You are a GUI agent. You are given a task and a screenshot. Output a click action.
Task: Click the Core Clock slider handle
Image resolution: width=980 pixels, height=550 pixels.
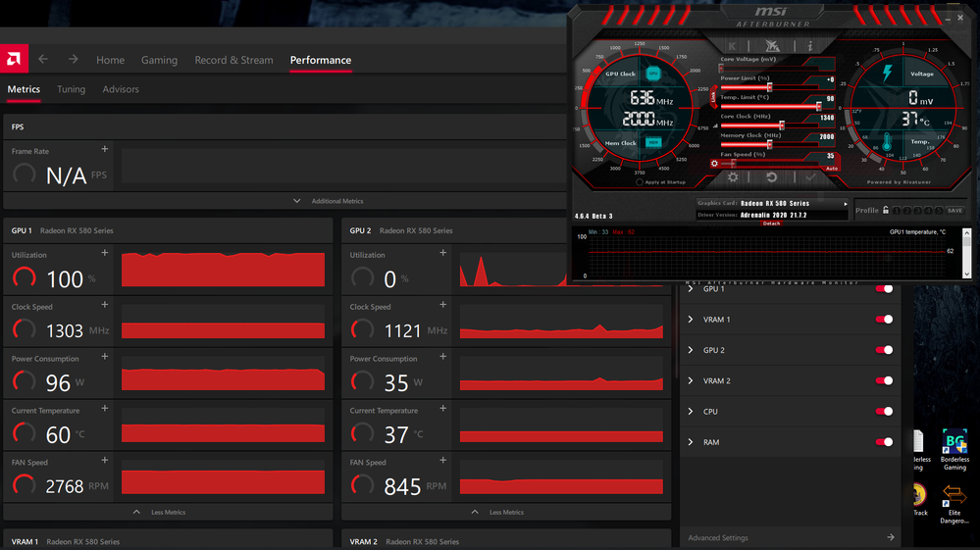[781, 125]
